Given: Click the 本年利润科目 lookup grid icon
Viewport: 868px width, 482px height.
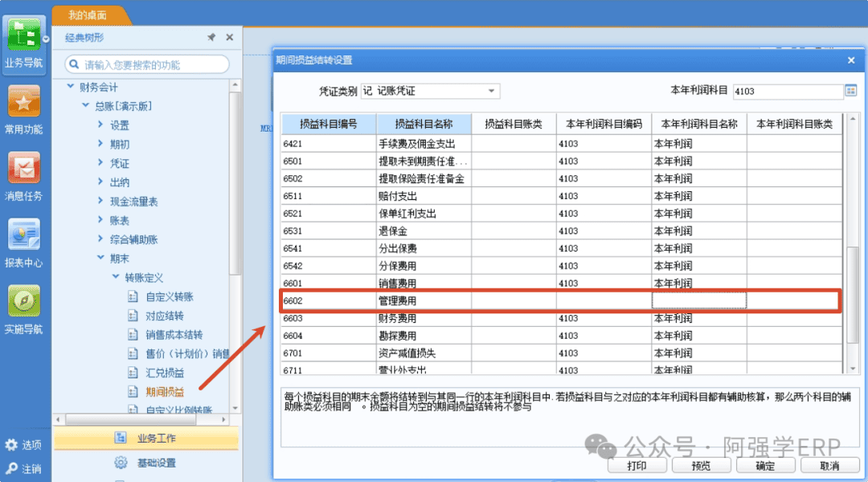Looking at the screenshot, I should click(851, 91).
